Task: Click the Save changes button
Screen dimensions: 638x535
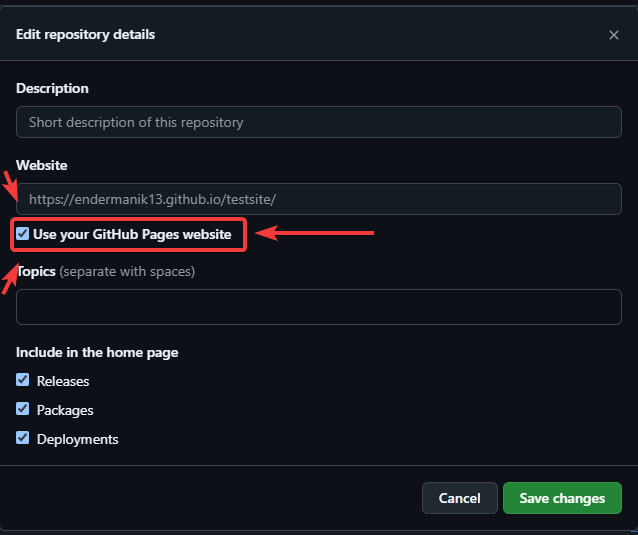Action: (x=562, y=498)
